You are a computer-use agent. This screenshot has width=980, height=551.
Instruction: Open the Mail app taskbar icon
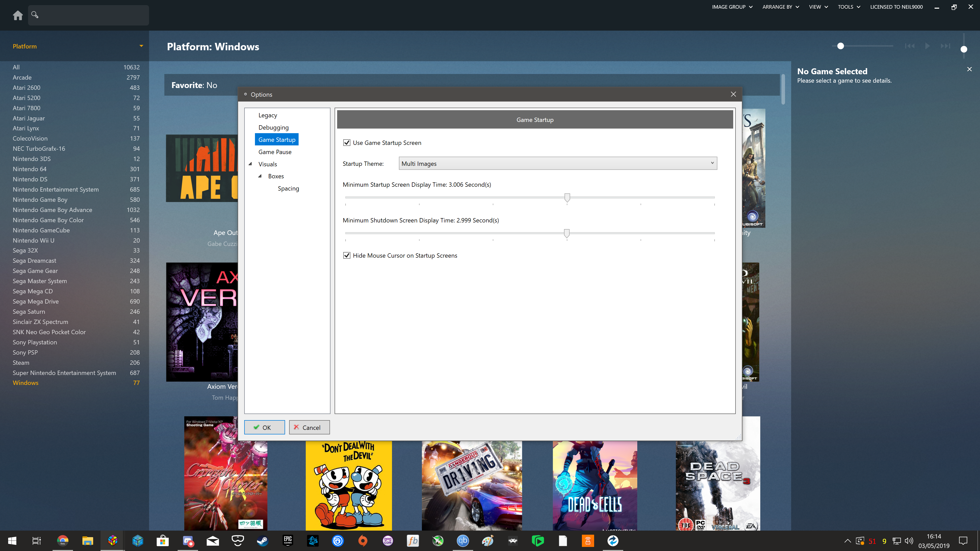click(213, 541)
